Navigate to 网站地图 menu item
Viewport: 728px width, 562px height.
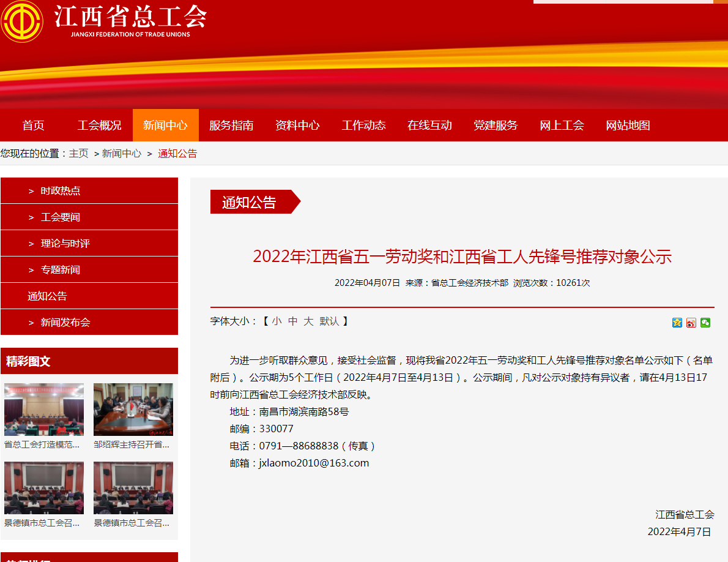pos(628,126)
